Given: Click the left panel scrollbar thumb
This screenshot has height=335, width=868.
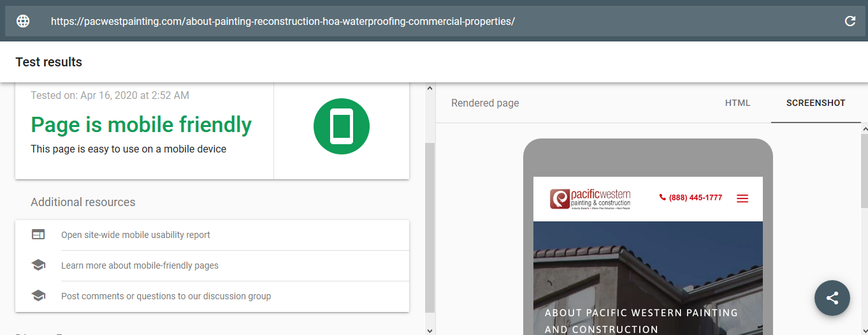Looking at the screenshot, I should click(430, 227).
